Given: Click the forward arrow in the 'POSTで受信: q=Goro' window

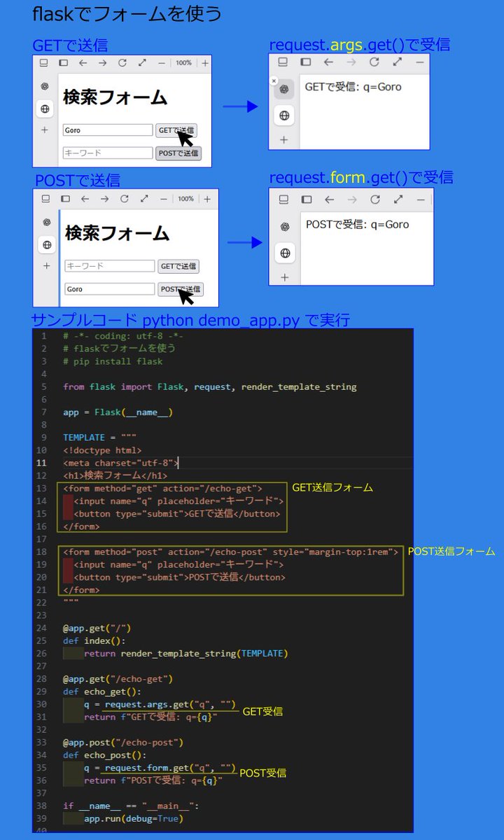Looking at the screenshot, I should [352, 199].
